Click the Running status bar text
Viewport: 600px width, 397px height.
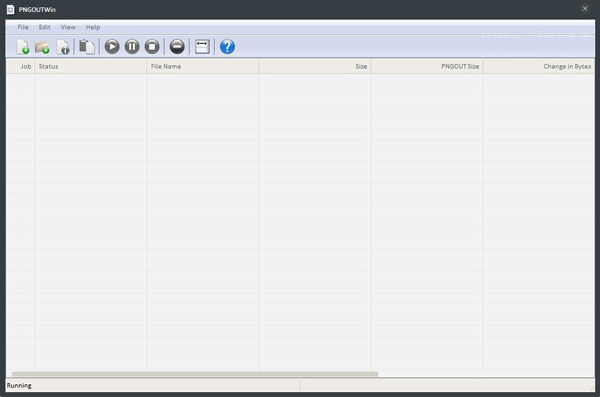coord(19,386)
